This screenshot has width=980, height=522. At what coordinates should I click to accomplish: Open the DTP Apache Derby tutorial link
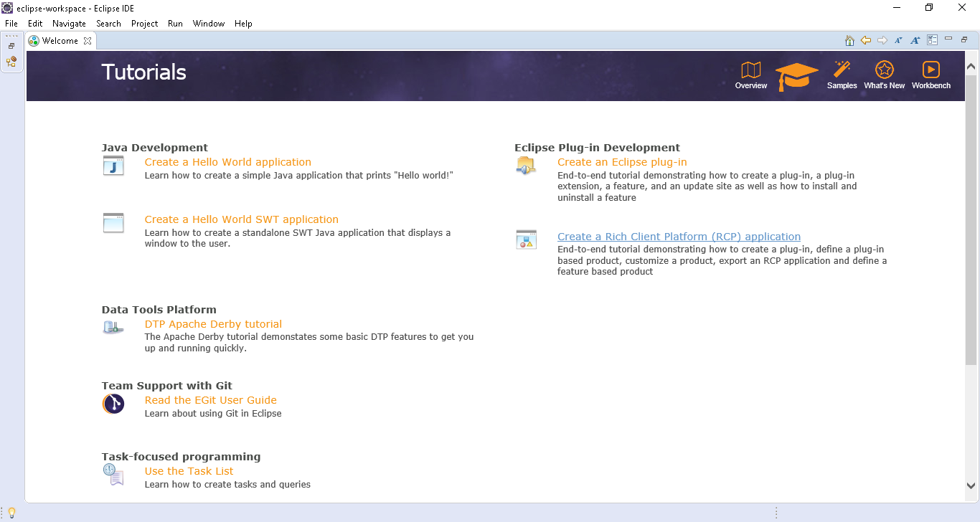[x=213, y=324]
